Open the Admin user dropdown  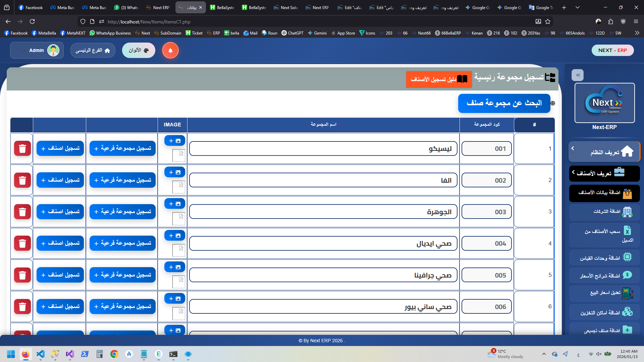pyautogui.click(x=37, y=51)
